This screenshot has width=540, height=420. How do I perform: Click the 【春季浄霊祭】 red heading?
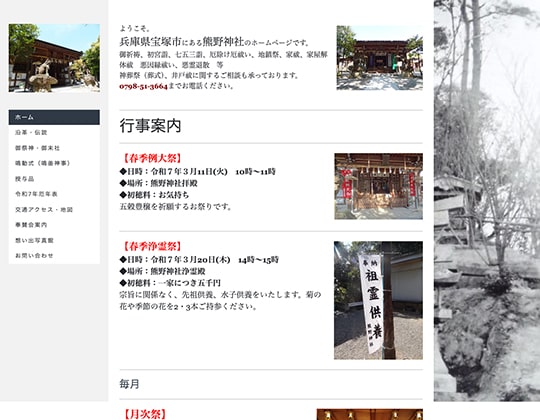(152, 246)
